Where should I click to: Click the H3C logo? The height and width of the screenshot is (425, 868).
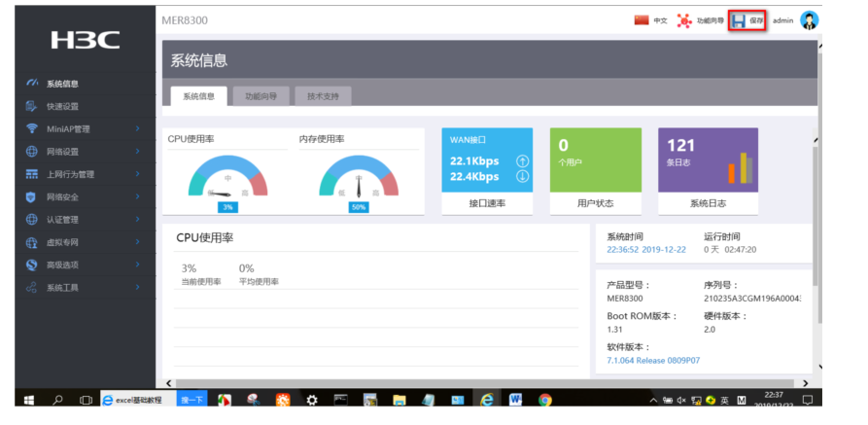point(86,40)
